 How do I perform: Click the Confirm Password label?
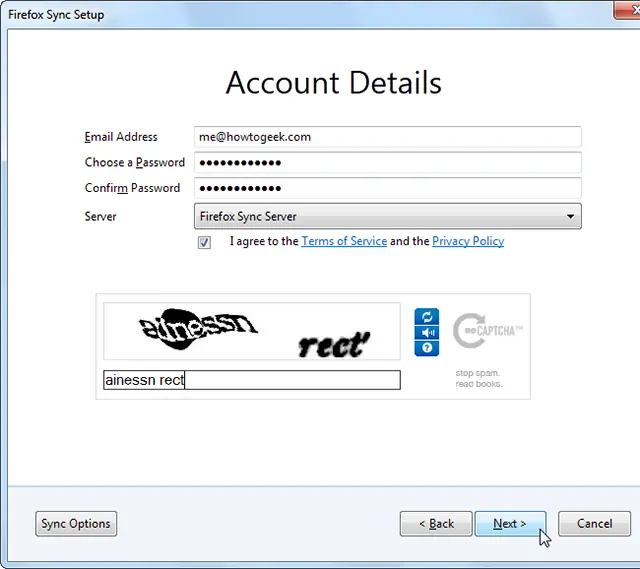(132, 188)
